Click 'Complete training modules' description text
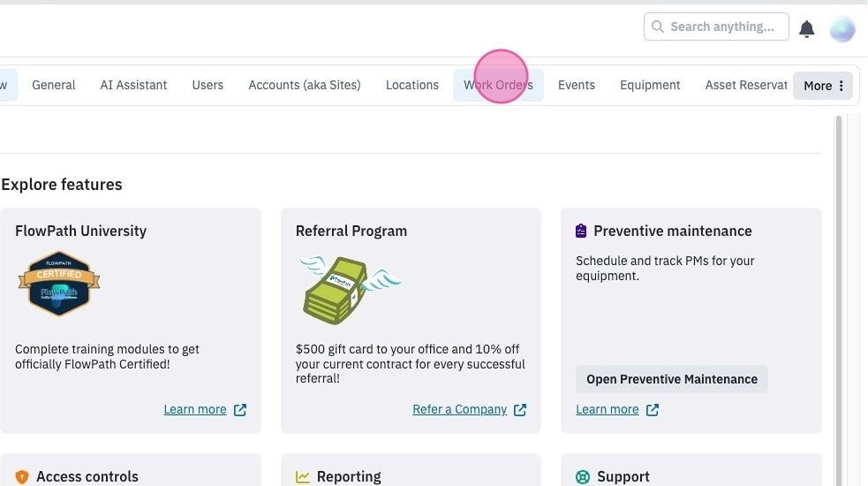 coord(107,356)
